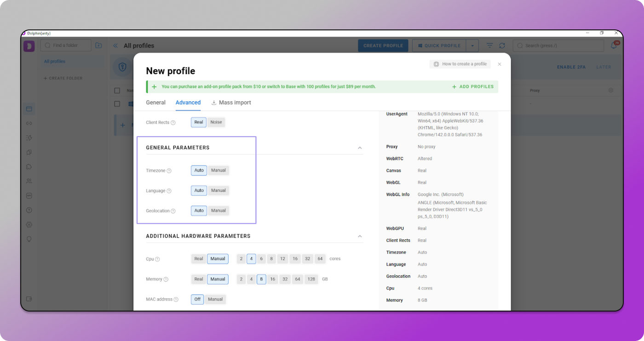Click the Add Profiles button

(x=473, y=87)
